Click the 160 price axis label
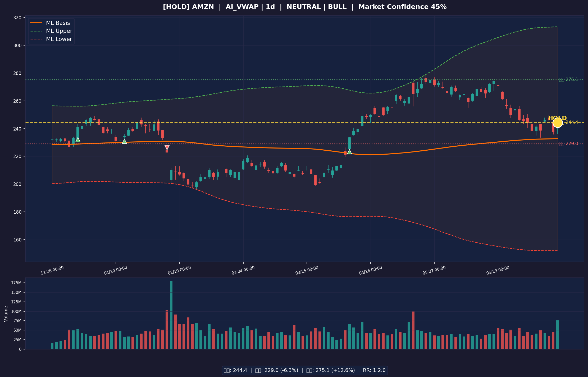The height and width of the screenshot is (377, 588). 17,240
